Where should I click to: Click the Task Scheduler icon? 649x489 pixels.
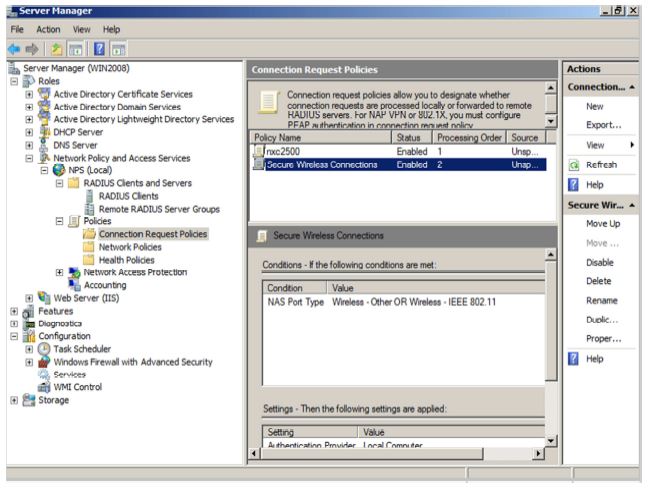44,348
